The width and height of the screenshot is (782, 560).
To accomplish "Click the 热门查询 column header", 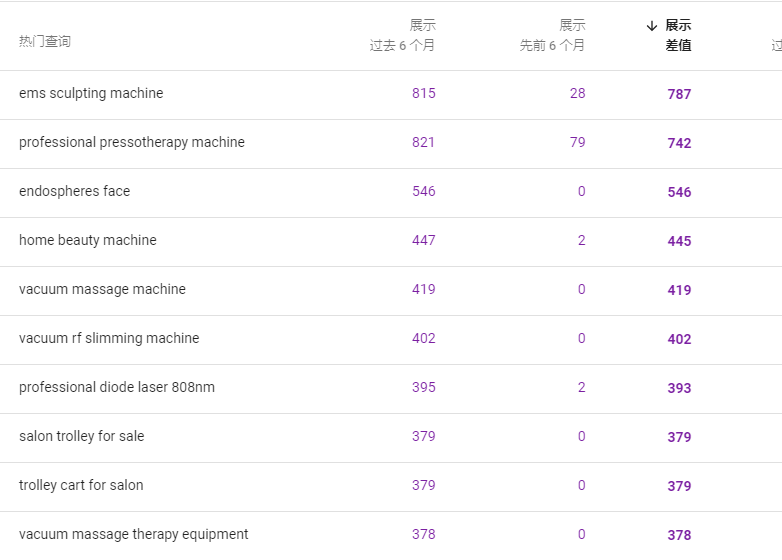I will pos(45,41).
